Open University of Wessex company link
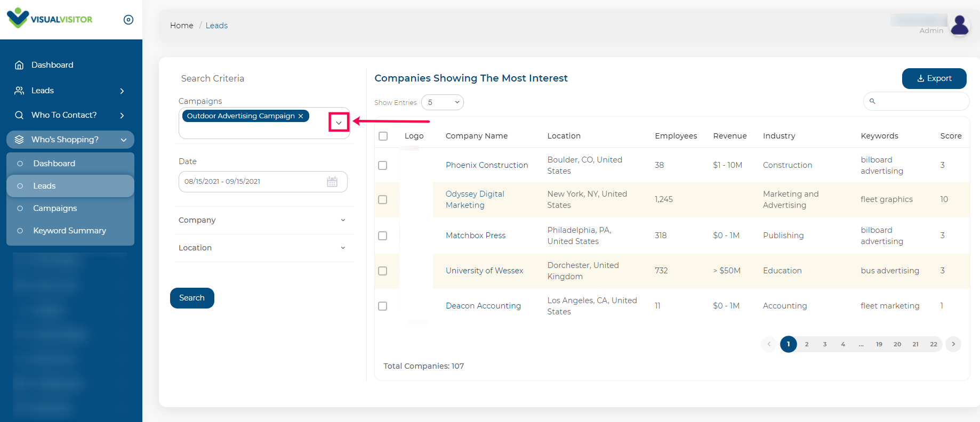 tap(485, 271)
